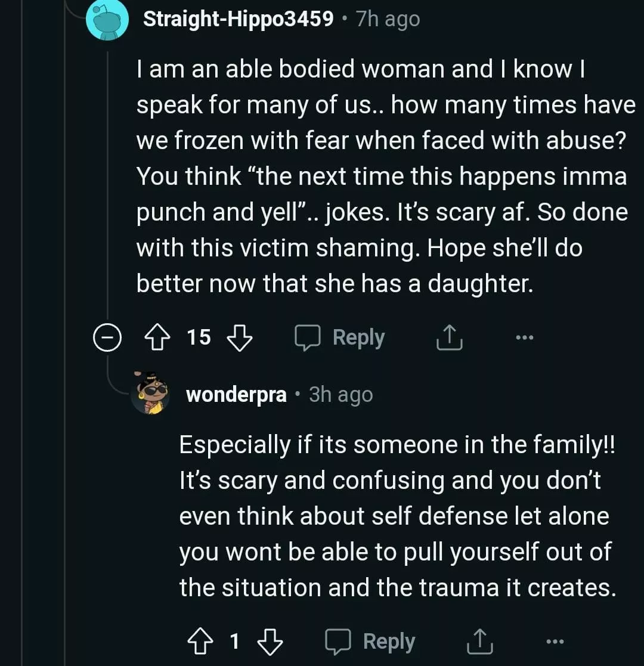Reply to Straight-Hippo3459's comment

pyautogui.click(x=341, y=338)
